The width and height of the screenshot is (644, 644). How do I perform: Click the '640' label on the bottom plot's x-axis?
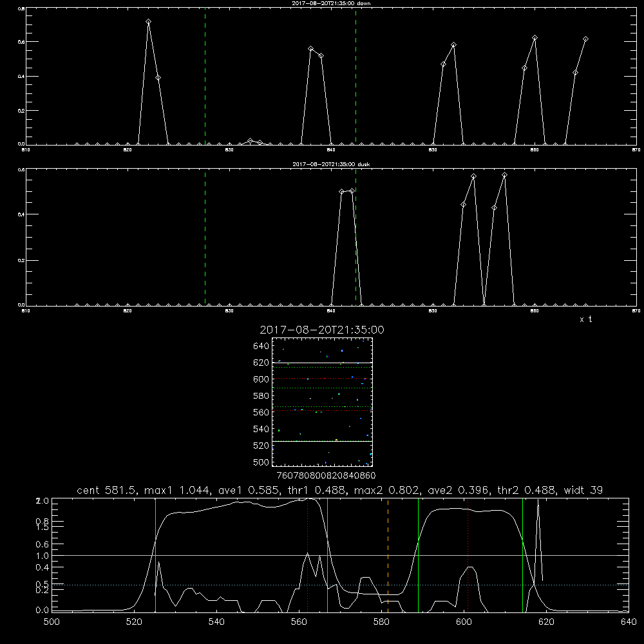point(629,622)
